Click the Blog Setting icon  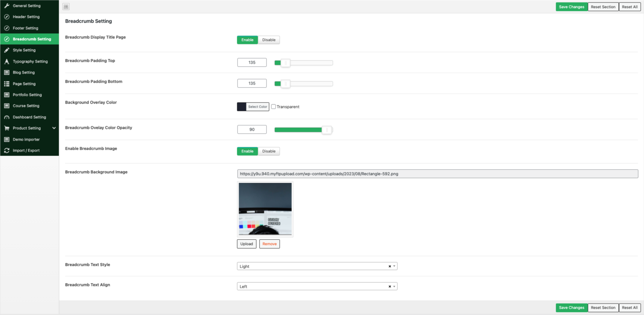coord(7,73)
